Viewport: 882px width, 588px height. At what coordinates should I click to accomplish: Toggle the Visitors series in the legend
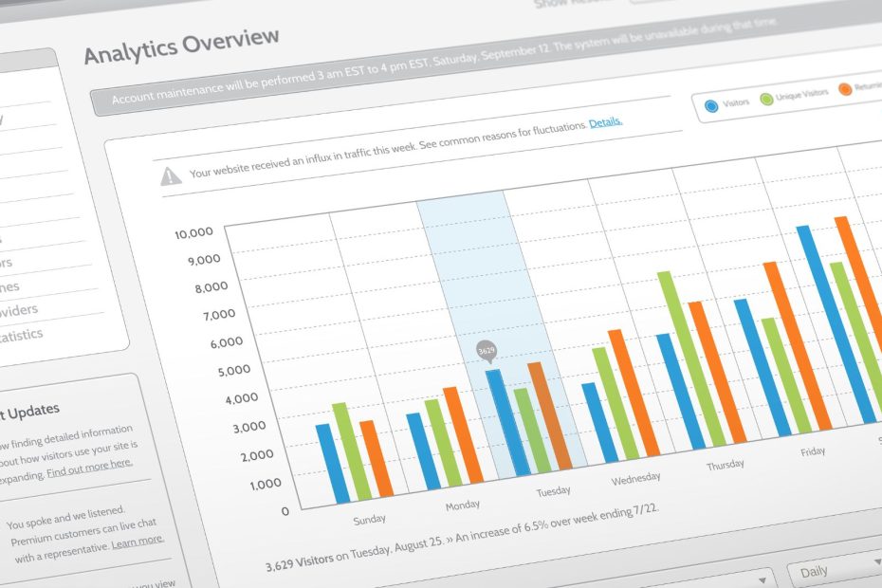[735, 102]
